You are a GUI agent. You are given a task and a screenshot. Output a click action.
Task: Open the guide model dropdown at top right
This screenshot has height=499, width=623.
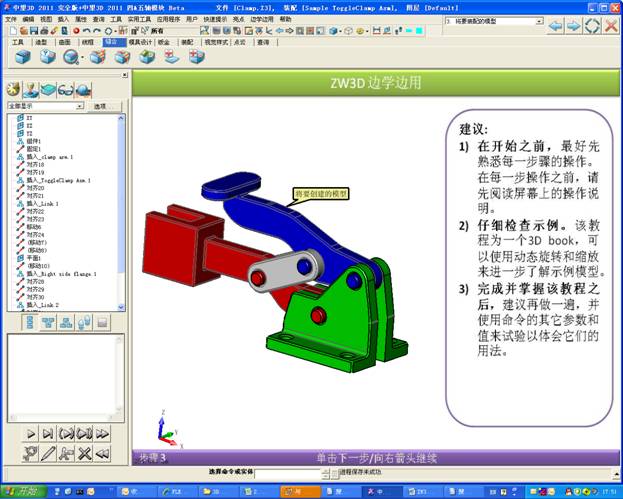click(494, 21)
